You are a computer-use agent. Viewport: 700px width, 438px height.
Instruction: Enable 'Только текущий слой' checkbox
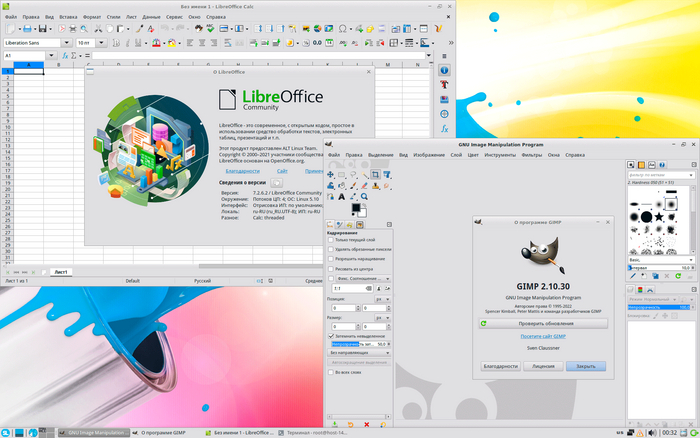331,240
